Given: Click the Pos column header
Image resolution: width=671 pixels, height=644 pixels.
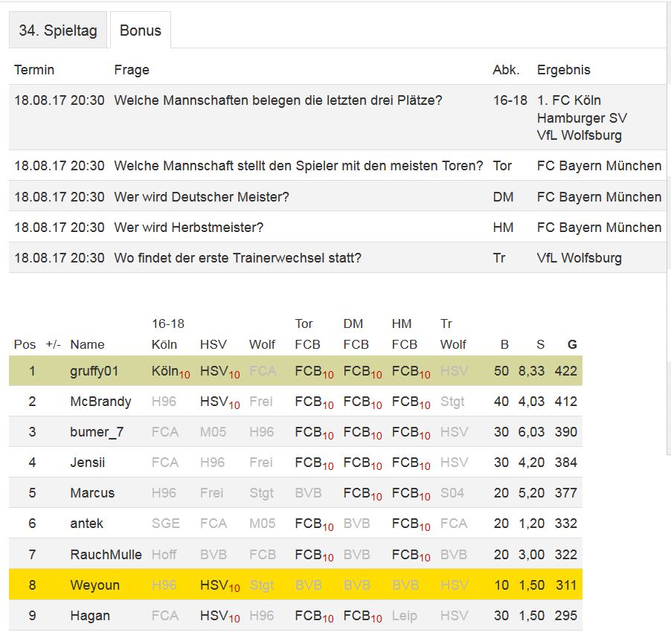Looking at the screenshot, I should point(25,344).
